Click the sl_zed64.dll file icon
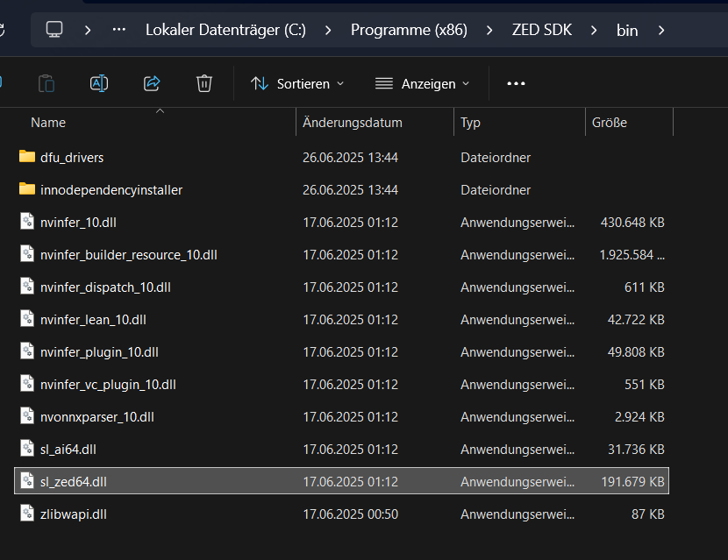Image resolution: width=728 pixels, height=560 pixels. (27, 480)
